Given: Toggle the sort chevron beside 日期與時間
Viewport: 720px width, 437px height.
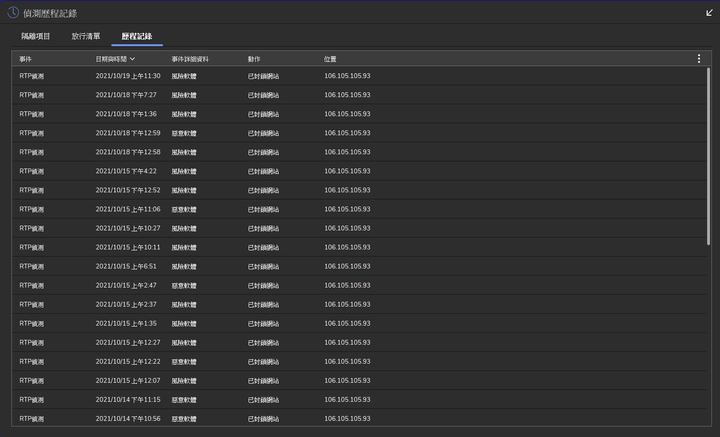Looking at the screenshot, I should click(x=132, y=59).
